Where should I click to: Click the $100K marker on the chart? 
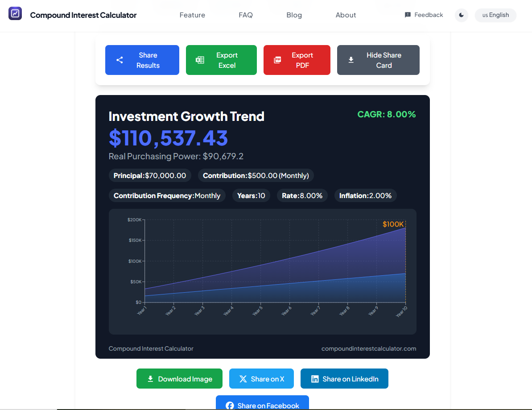[393, 224]
